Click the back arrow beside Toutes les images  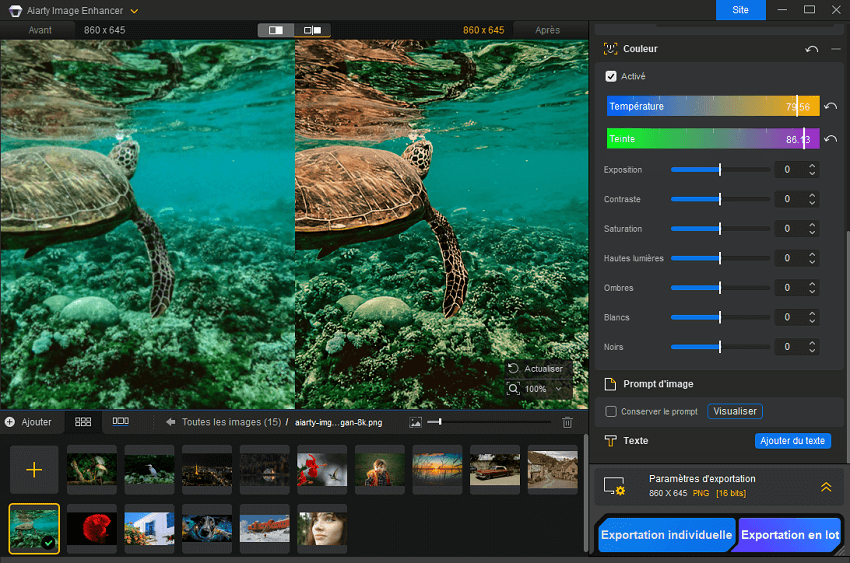point(171,423)
